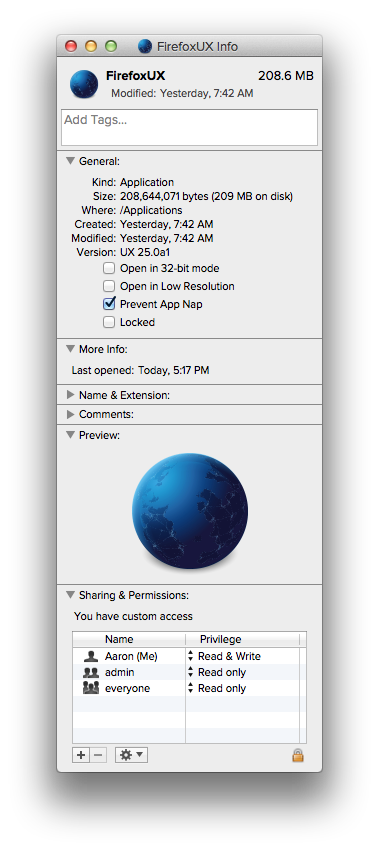Open the gear action menu
Screen dimensions: 379x851
[x=131, y=755]
